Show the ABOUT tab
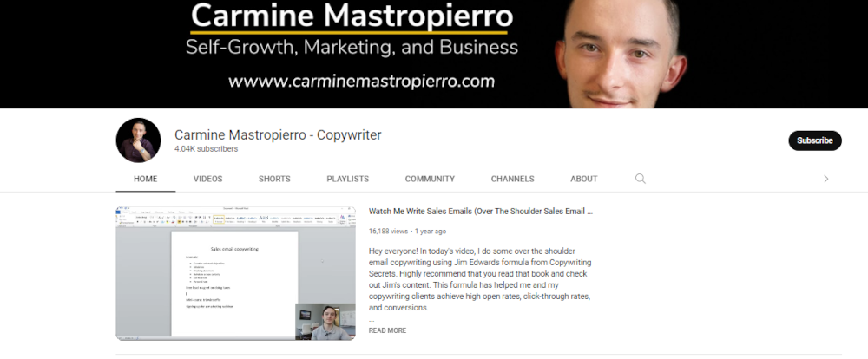 [x=584, y=179]
